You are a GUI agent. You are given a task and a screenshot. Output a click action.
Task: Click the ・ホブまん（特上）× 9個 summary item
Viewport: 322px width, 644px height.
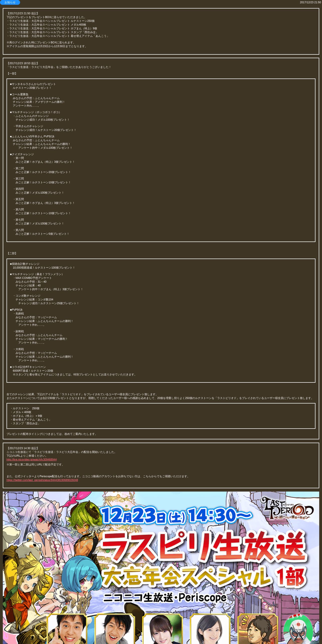click(26, 416)
